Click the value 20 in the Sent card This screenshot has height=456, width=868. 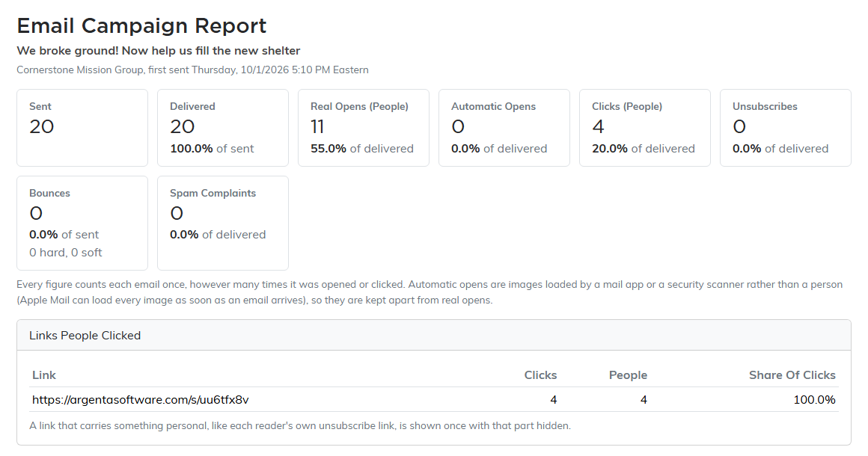click(41, 126)
